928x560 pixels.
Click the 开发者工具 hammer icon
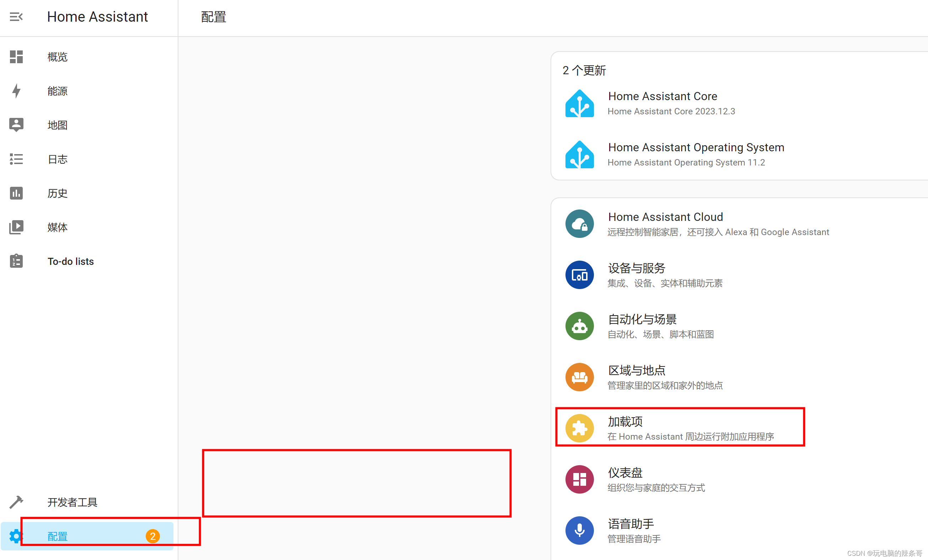pos(16,502)
